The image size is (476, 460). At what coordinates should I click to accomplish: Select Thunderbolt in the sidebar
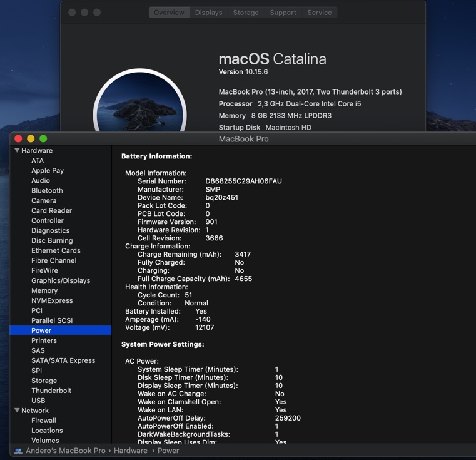tap(51, 391)
